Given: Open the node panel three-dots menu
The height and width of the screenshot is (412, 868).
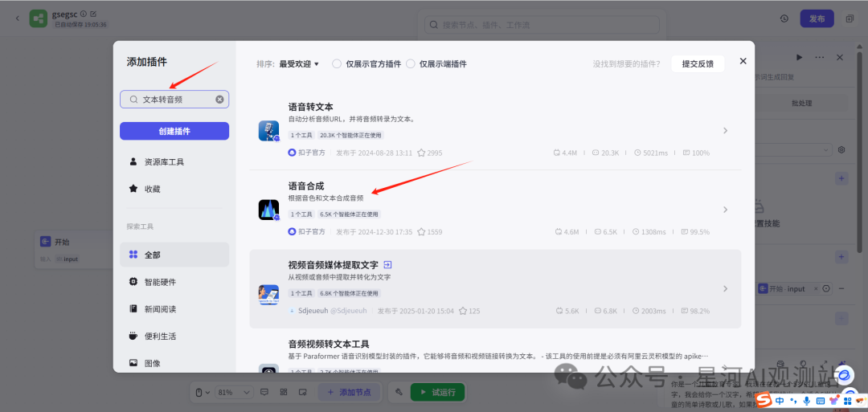Looking at the screenshot, I should 819,58.
